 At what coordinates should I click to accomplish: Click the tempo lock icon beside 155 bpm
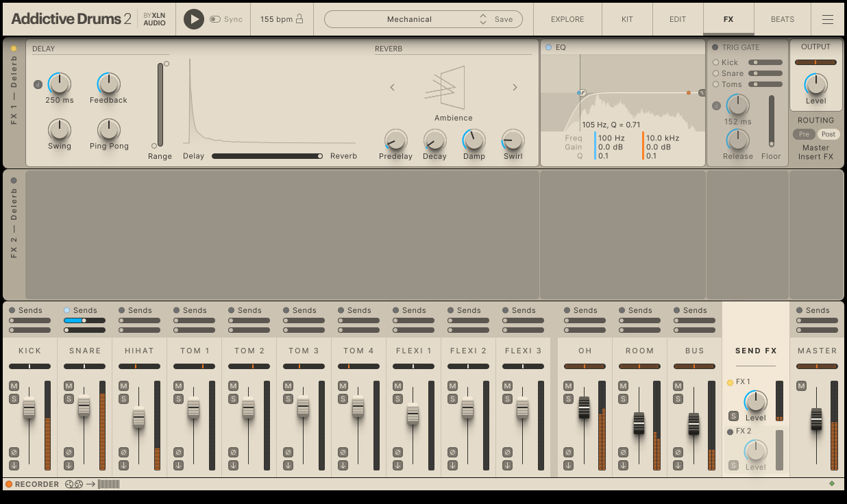[x=299, y=19]
